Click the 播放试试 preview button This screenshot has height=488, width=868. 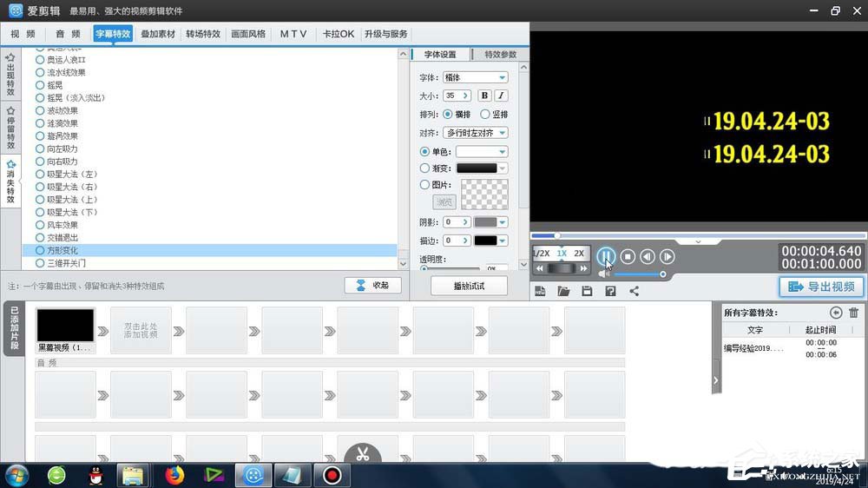pos(469,286)
